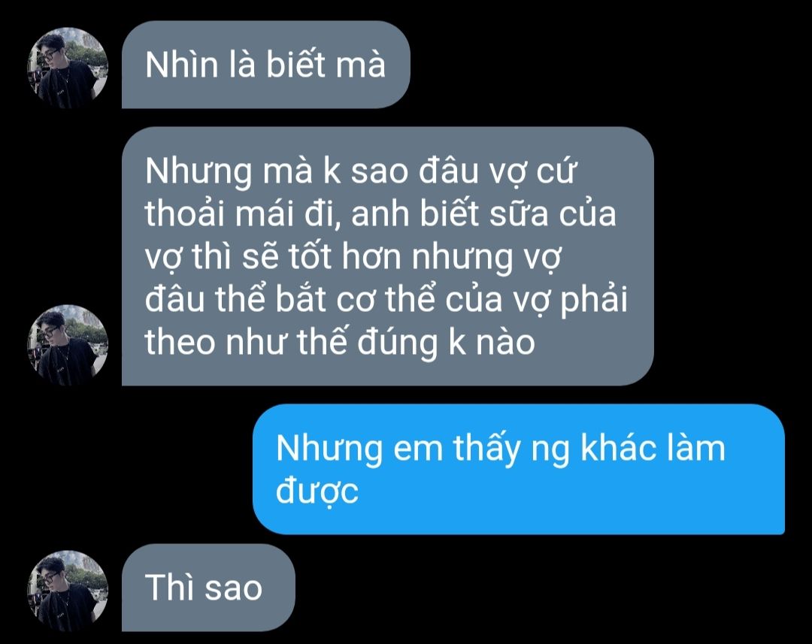The image size is (812, 644).
Task: Click the line "theo như thế đúng k nào"
Action: pos(340,343)
